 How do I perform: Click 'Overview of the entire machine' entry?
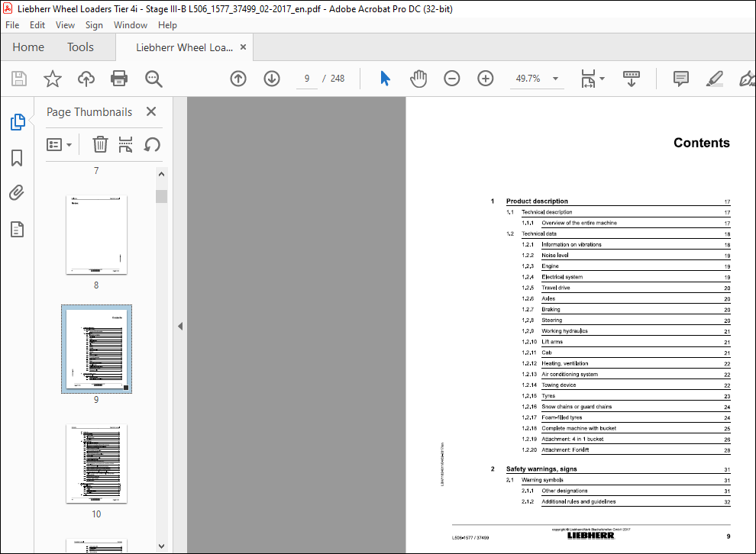(579, 223)
